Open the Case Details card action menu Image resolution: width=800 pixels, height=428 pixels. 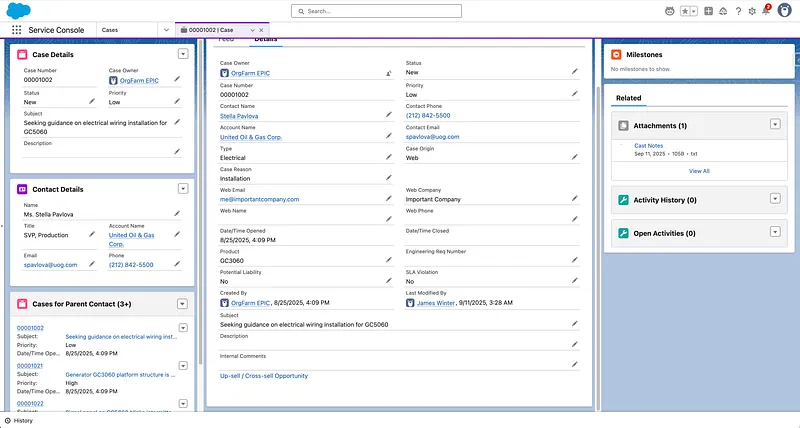(183, 54)
